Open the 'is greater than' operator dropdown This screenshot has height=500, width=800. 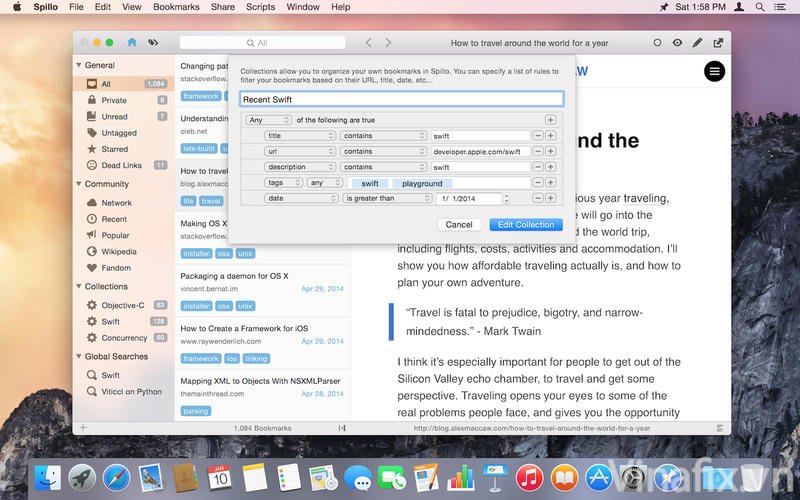coord(387,198)
